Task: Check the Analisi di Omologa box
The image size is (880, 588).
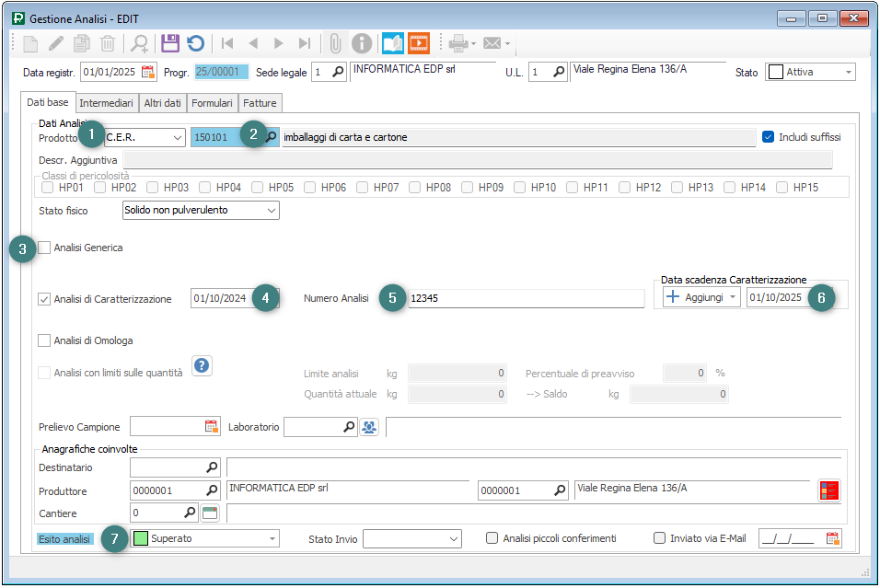Action: tap(44, 340)
